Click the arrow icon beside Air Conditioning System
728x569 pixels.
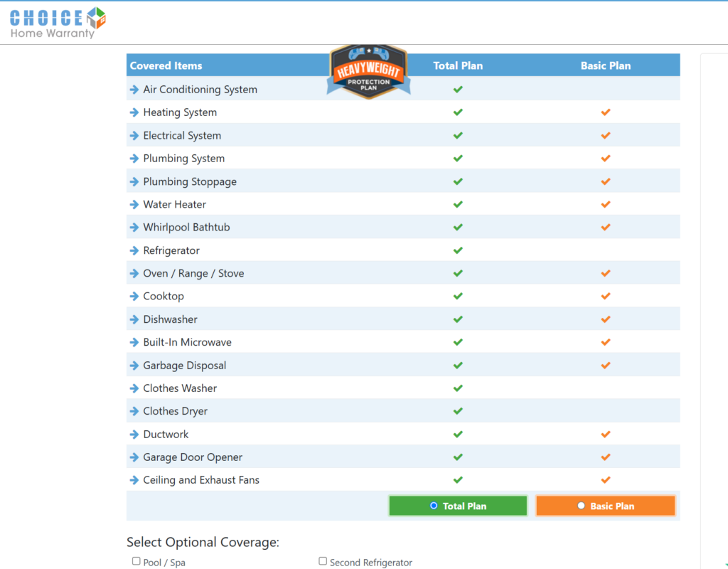[134, 89]
